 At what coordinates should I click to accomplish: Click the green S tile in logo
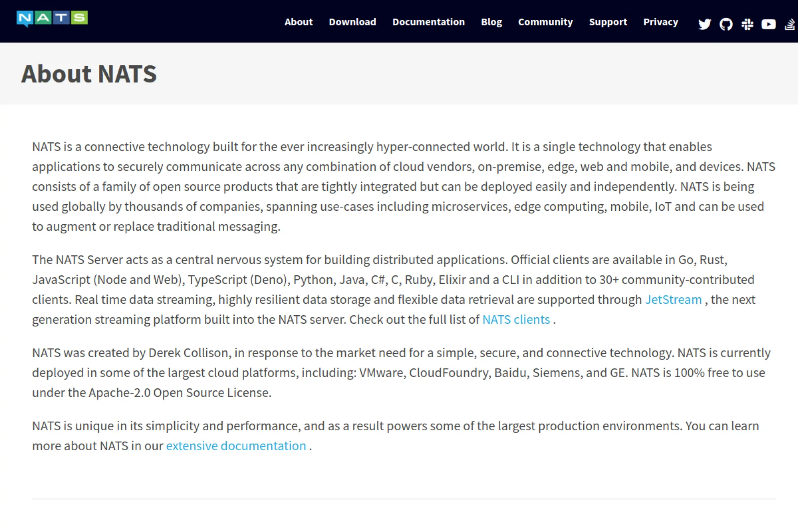pyautogui.click(x=79, y=18)
